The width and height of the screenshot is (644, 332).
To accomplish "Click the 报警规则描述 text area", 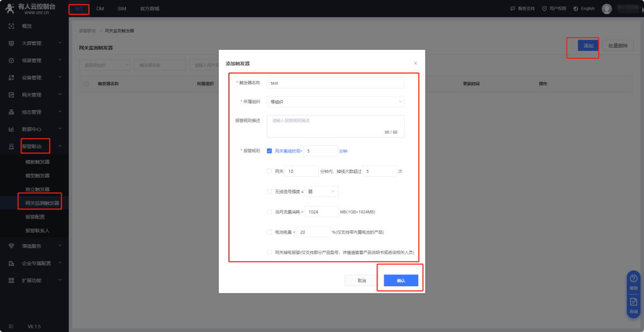I will [335, 126].
